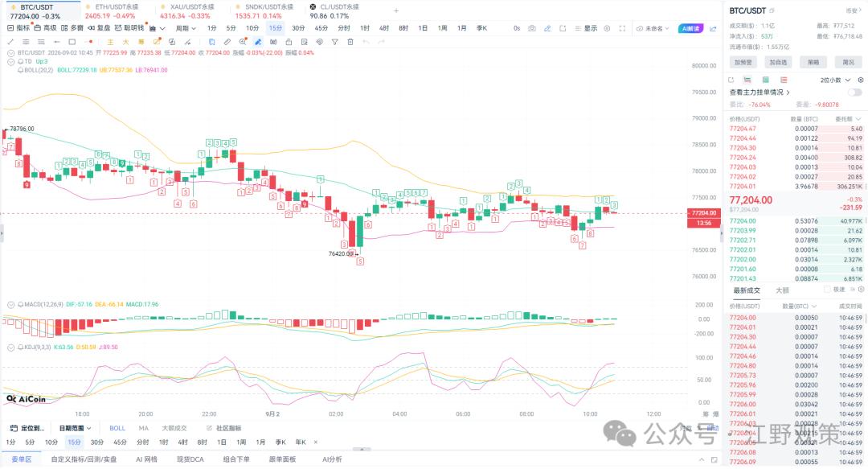868x469 pixels.
Task: Switch to 大额 tab in trades panel
Action: click(x=782, y=290)
